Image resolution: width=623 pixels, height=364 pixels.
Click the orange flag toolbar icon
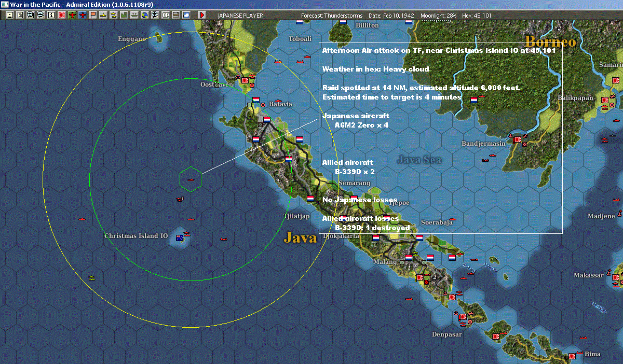coord(93,15)
